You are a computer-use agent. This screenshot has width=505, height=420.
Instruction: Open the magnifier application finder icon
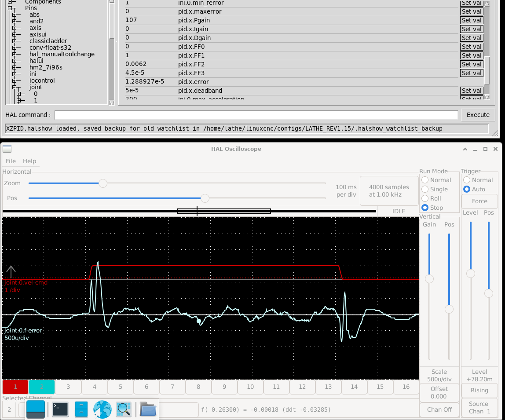pyautogui.click(x=124, y=410)
